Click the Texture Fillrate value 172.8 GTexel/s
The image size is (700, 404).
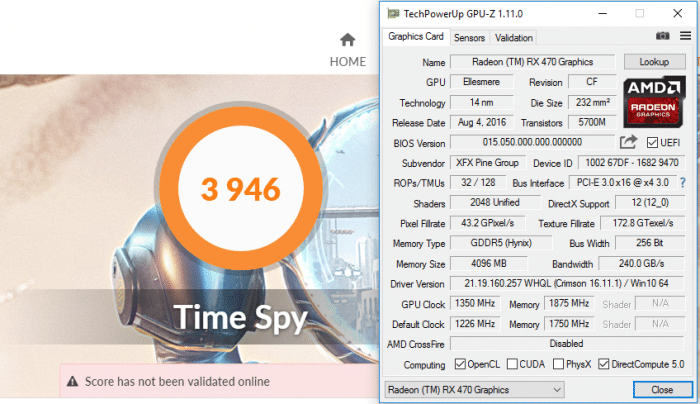coord(643,223)
